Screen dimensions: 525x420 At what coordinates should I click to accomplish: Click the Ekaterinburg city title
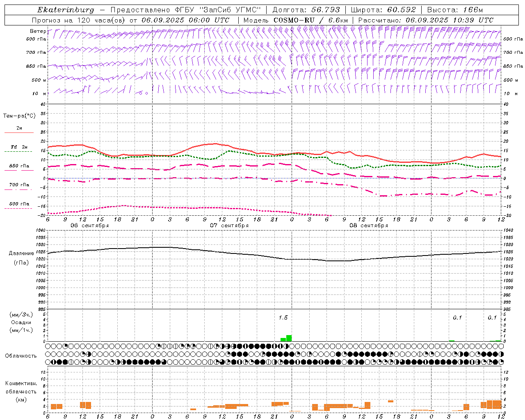coord(66,10)
